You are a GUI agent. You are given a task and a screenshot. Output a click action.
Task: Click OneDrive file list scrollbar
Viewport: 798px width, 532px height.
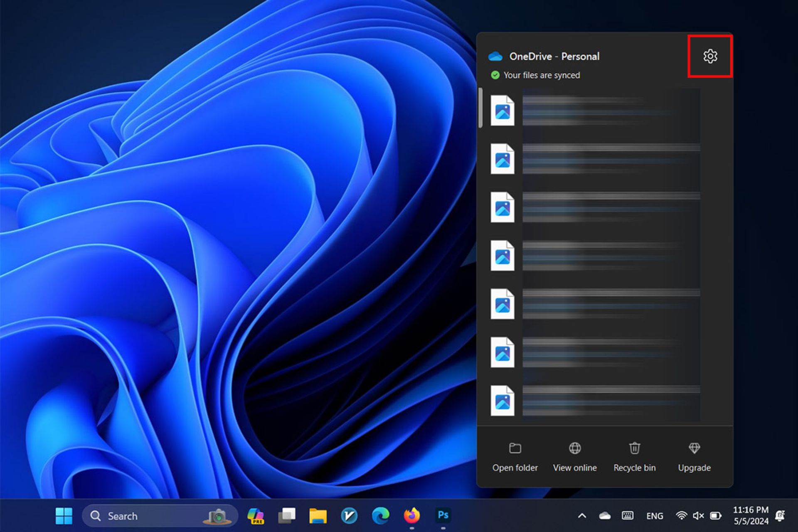[x=480, y=108]
